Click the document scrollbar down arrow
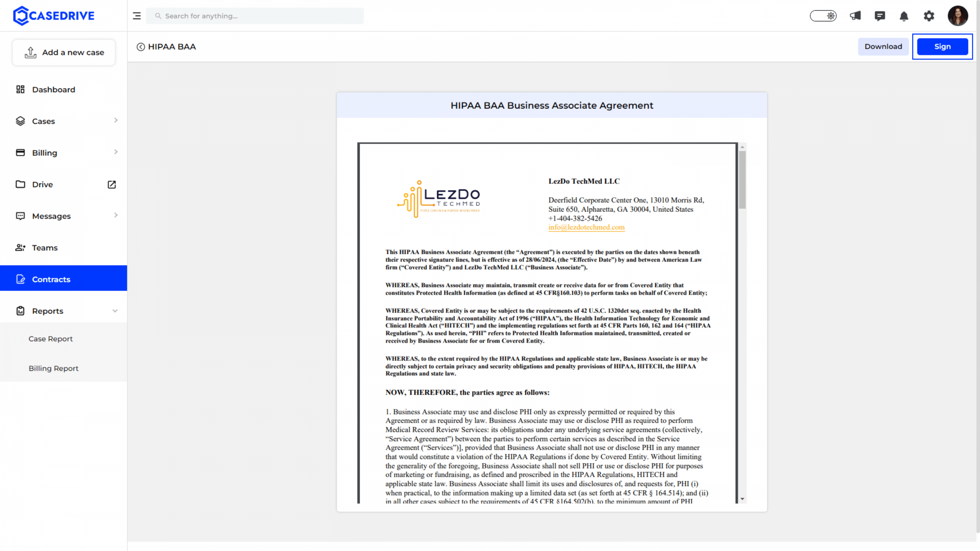The width and height of the screenshot is (980, 551). (742, 499)
